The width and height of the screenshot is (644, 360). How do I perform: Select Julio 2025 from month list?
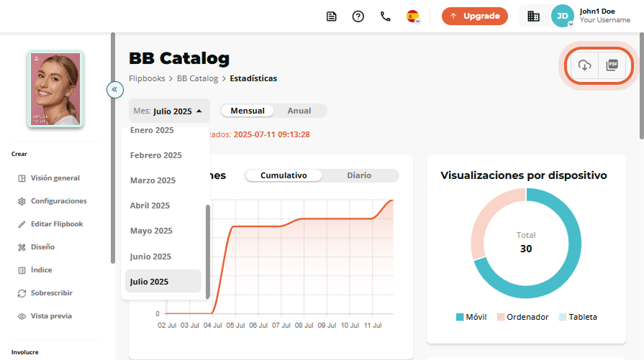click(163, 281)
